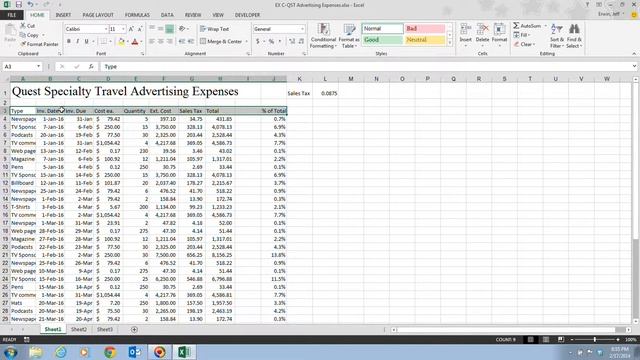640x360 pixels.
Task: Click the Copy icon in Clipboard group
Action: point(23,35)
